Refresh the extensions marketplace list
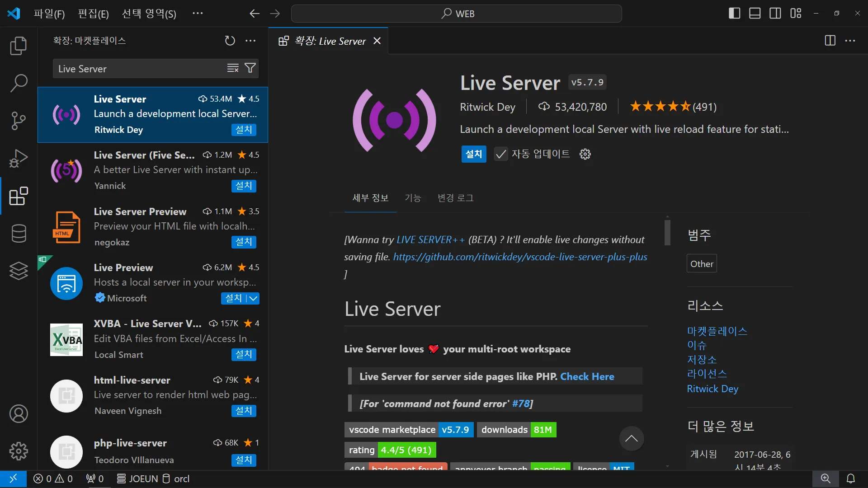 [230, 41]
